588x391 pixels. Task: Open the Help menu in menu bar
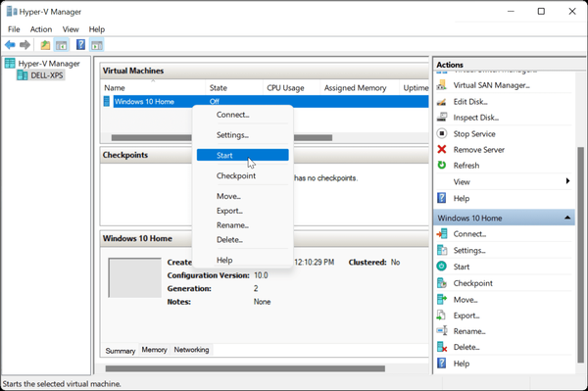click(x=97, y=29)
